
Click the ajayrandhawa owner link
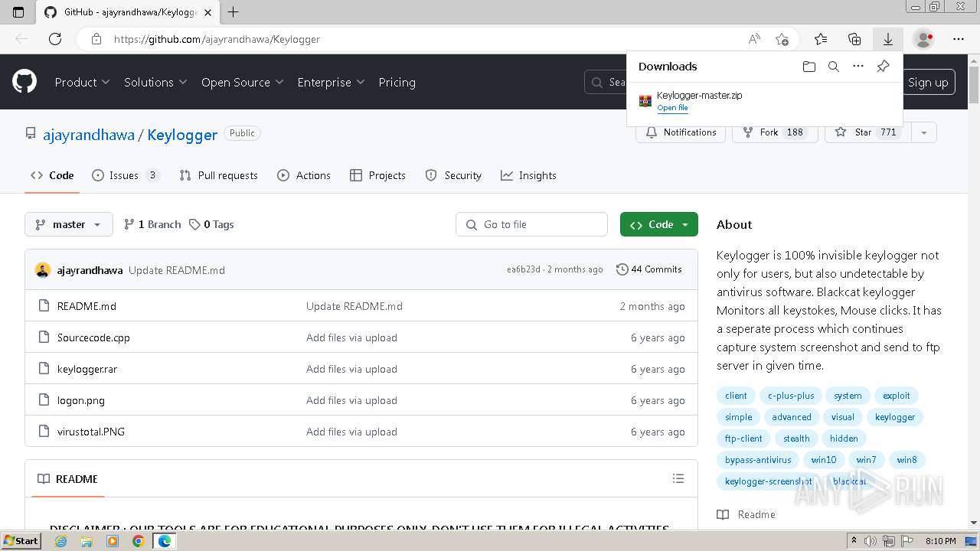pos(89,135)
